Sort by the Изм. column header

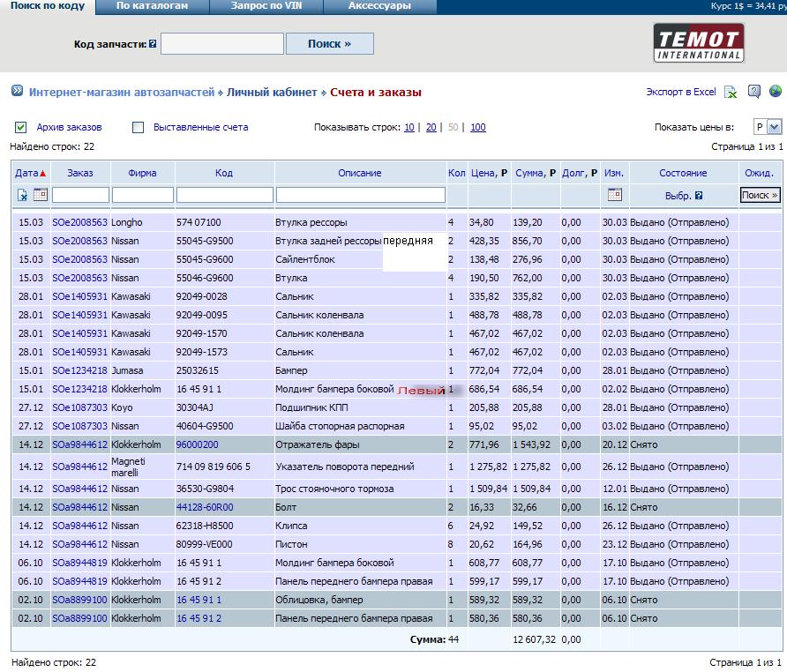(x=614, y=173)
